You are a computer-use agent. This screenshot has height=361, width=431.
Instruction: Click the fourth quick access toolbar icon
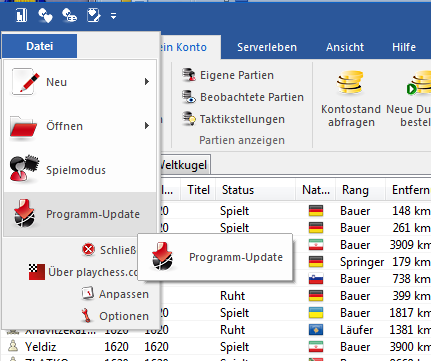click(x=93, y=15)
